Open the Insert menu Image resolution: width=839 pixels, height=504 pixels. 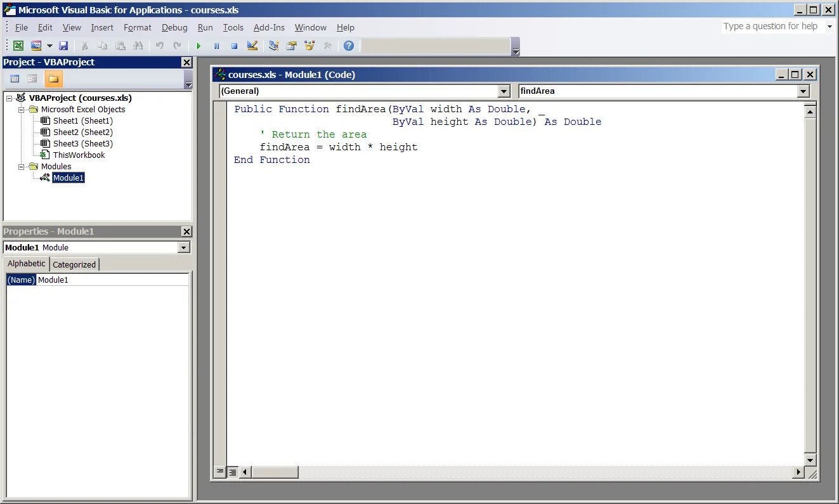coord(102,27)
